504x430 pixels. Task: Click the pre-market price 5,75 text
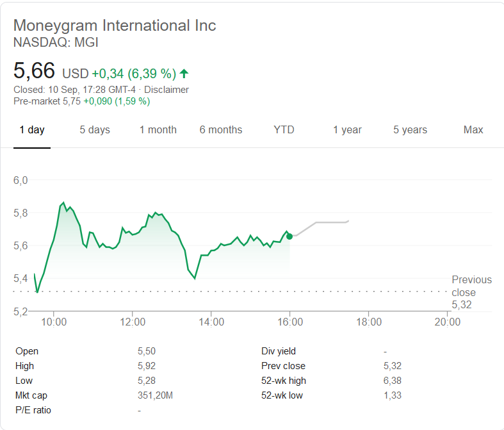tap(71, 101)
